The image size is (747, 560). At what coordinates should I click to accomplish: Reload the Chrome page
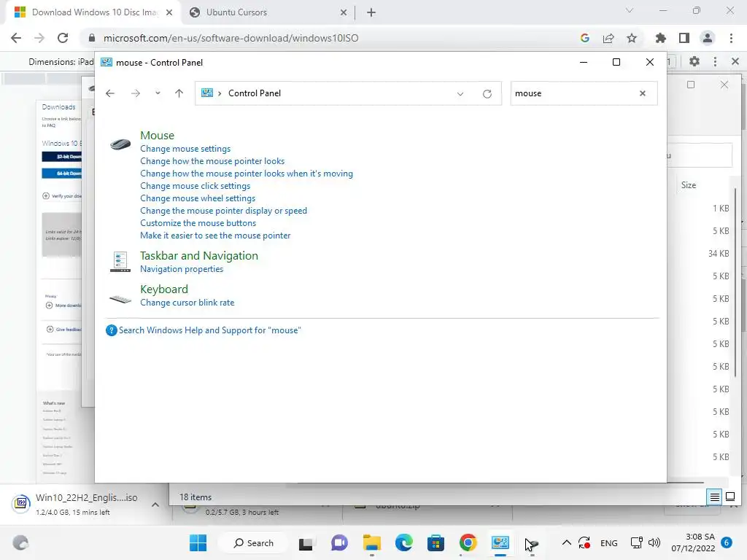(63, 38)
